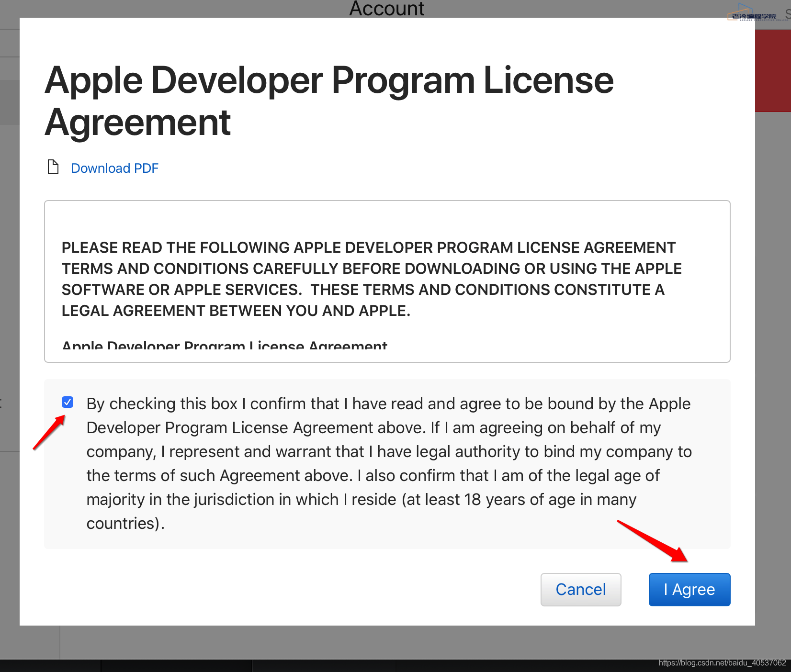Click the 'By checking this box I confirm' text
The image size is (791, 672).
[389, 463]
